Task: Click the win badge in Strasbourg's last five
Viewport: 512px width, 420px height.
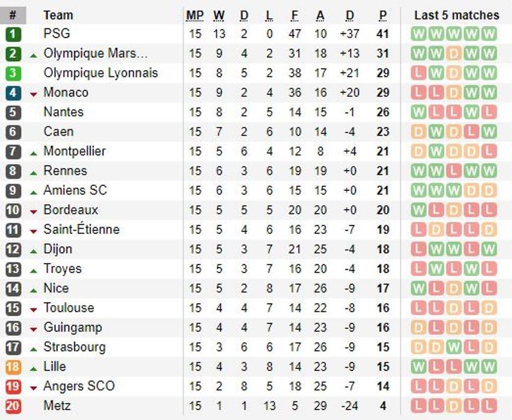Action: point(453,347)
